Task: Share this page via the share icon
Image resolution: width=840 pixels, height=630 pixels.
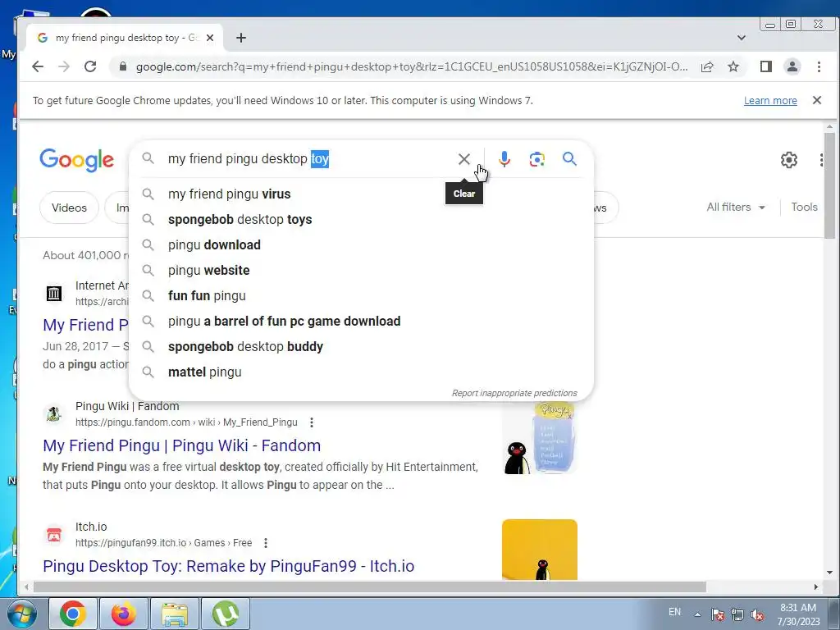Action: 707,66
